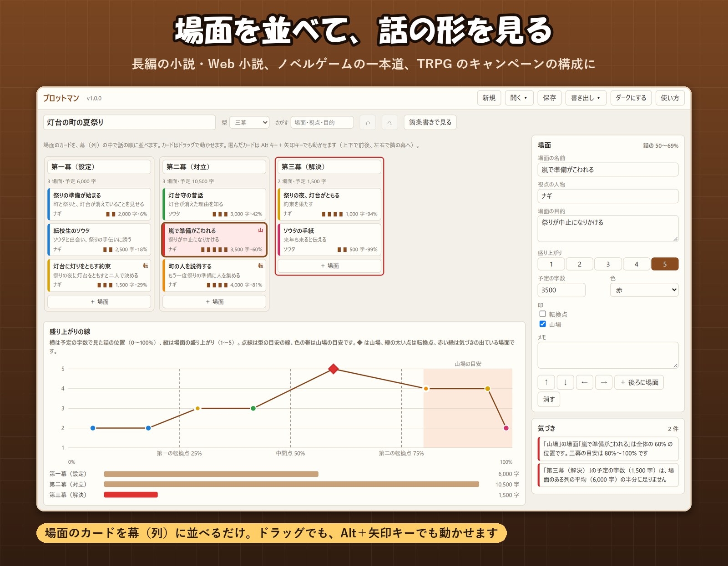Click the 第三幕（解決） column title field
Screen dimensions: 728x566
(329, 167)
